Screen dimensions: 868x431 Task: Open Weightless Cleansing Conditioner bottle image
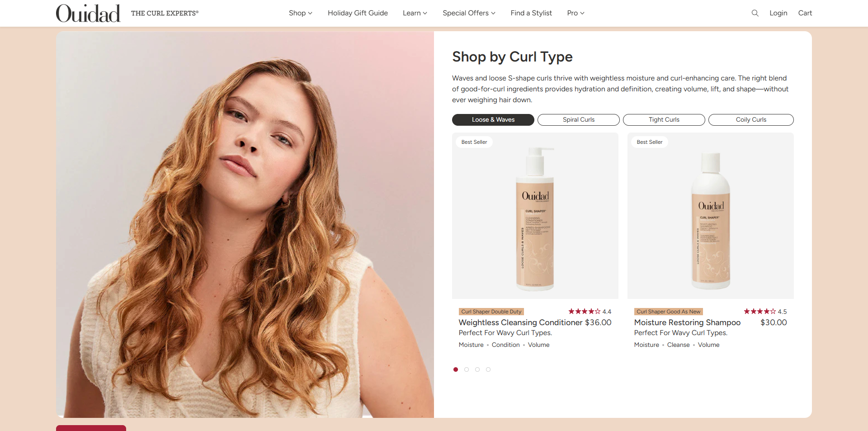(535, 216)
